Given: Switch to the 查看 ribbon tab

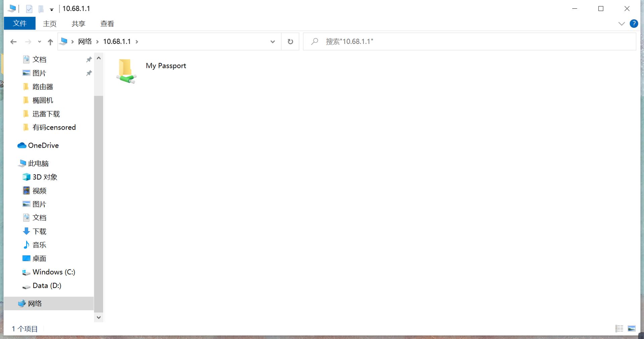Looking at the screenshot, I should coord(107,24).
